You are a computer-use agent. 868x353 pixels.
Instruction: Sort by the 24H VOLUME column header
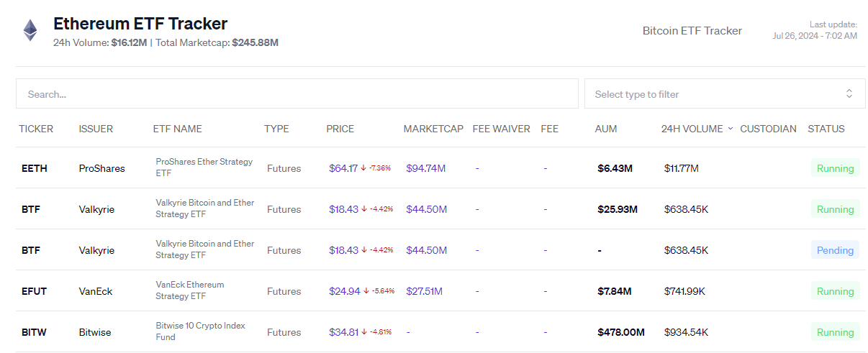(x=692, y=129)
